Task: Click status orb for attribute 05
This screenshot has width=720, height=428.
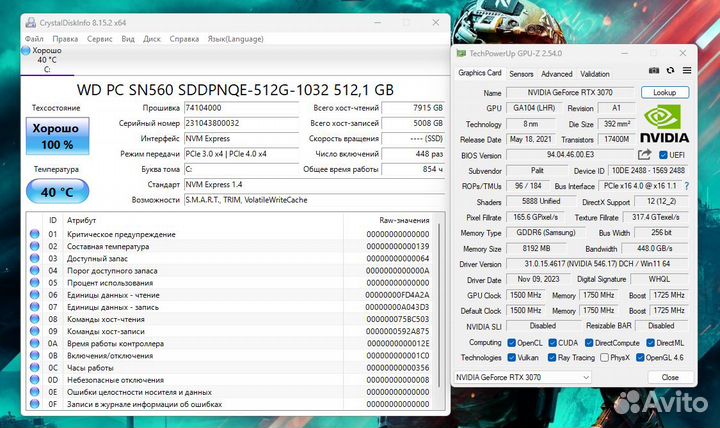Action: click(34, 282)
